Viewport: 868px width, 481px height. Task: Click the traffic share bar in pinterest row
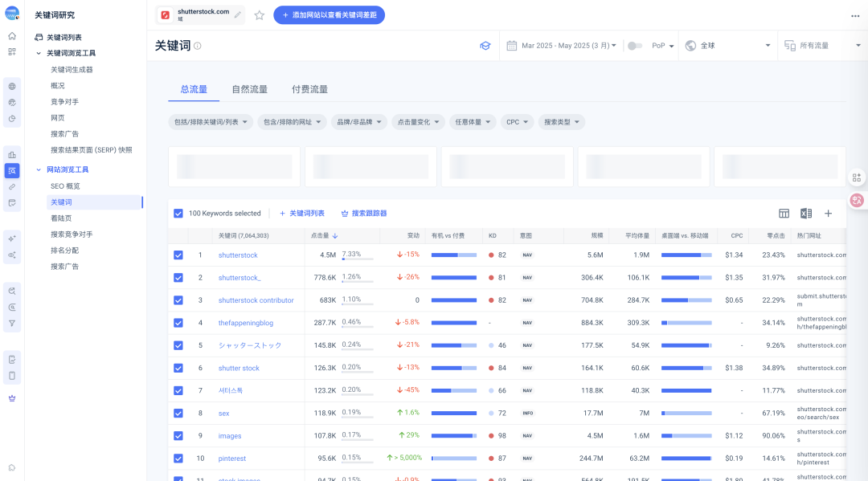point(358,463)
